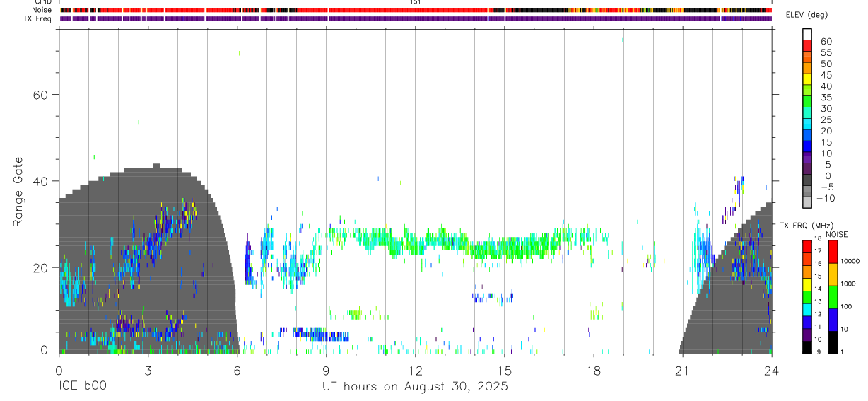868x401 pixels.
Task: Select the dark blue ELEV swatch between 10 and 15
Action: [807, 146]
